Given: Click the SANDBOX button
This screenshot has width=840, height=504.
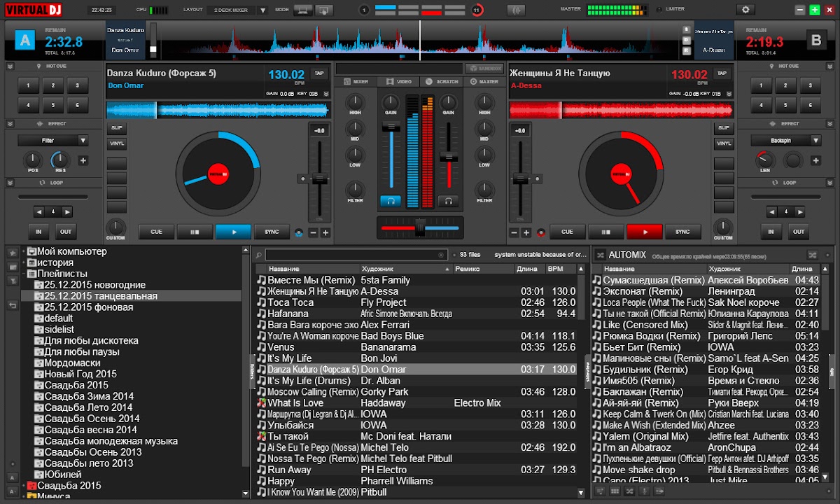Looking at the screenshot, I should point(484,69).
